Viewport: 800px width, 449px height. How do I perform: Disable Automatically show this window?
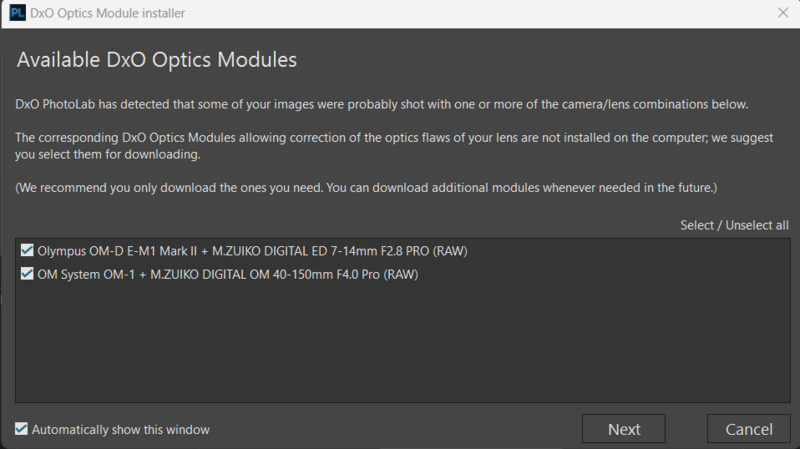[21, 429]
